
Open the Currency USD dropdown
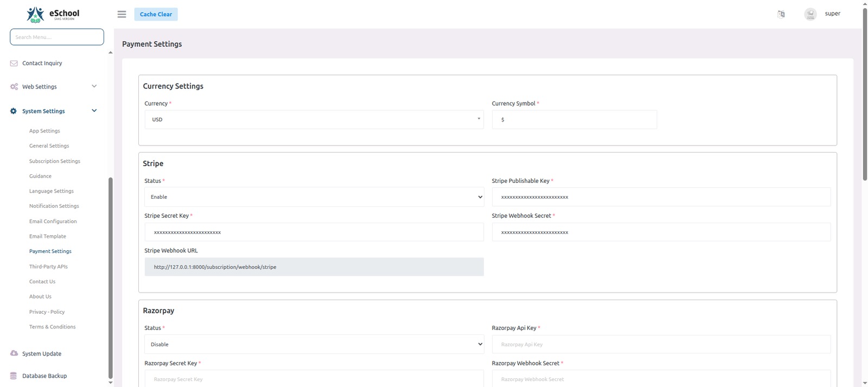tap(314, 119)
